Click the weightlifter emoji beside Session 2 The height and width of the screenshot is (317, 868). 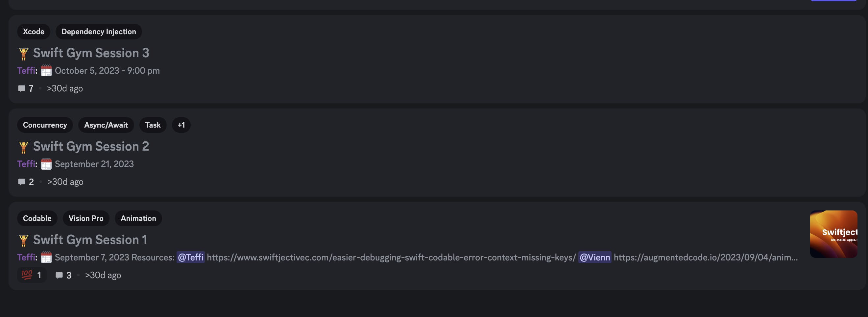coord(24,147)
